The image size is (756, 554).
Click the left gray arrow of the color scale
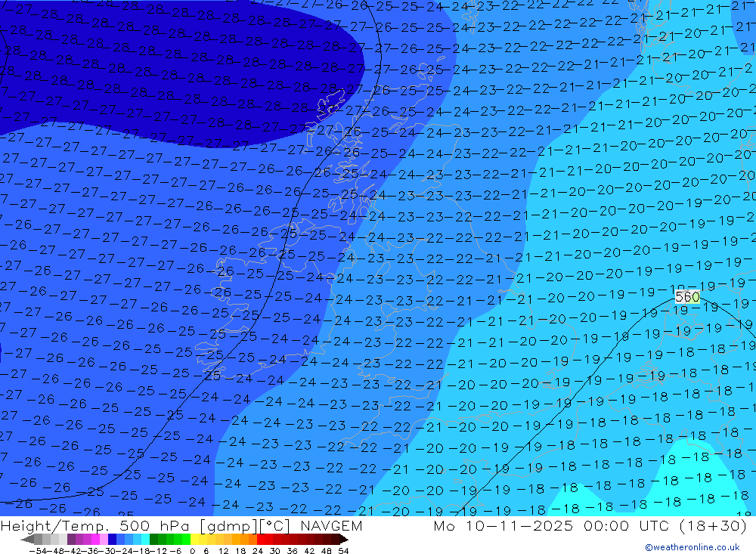[27, 539]
